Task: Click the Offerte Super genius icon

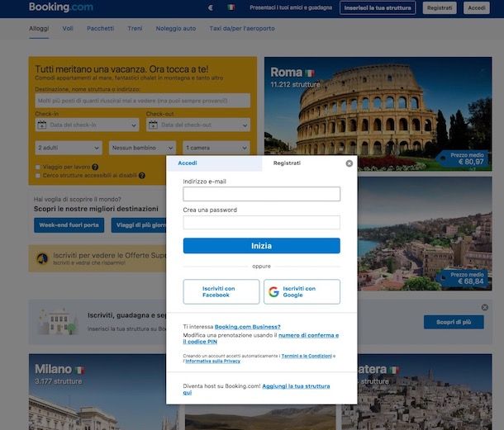Action: coord(42,258)
